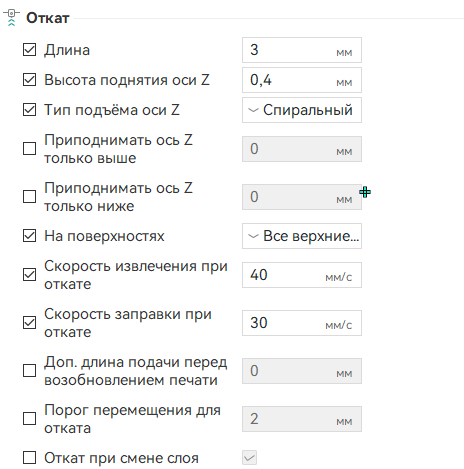Uncheck the Длина checkbox
The image size is (464, 469).
pos(29,50)
